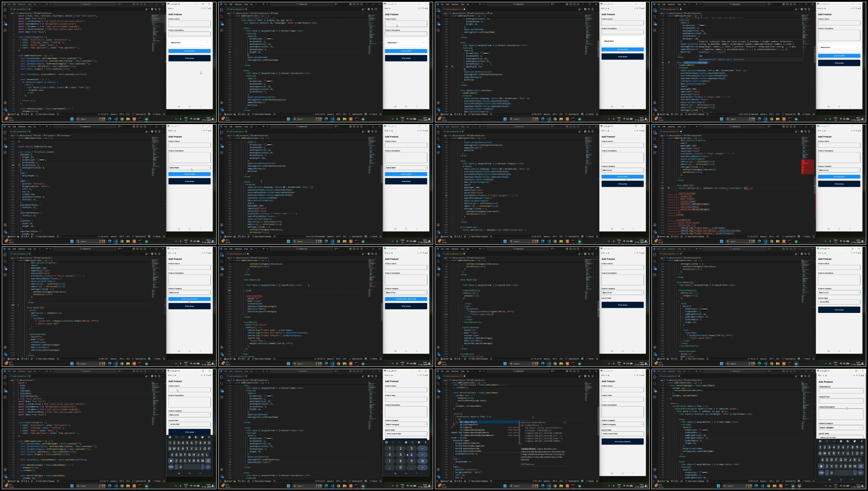
Task: Choose KeyboardAvoidingViewComponent from autocomplete list
Action: [479, 435]
